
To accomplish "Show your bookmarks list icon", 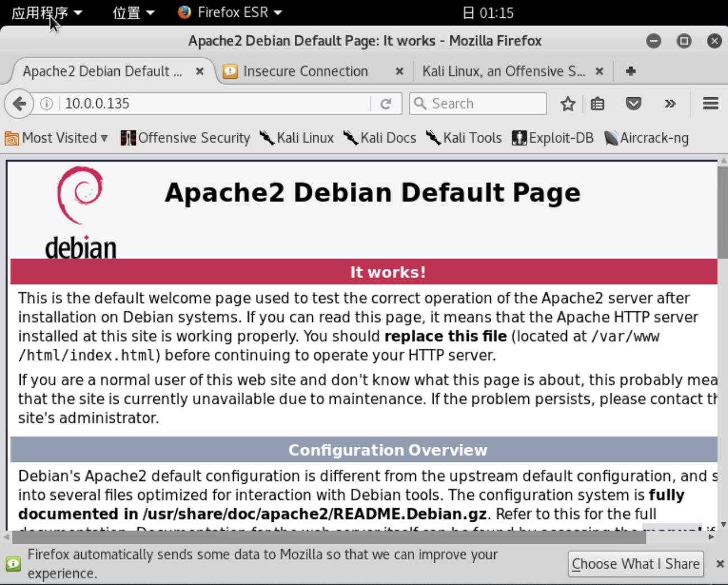I will (598, 103).
